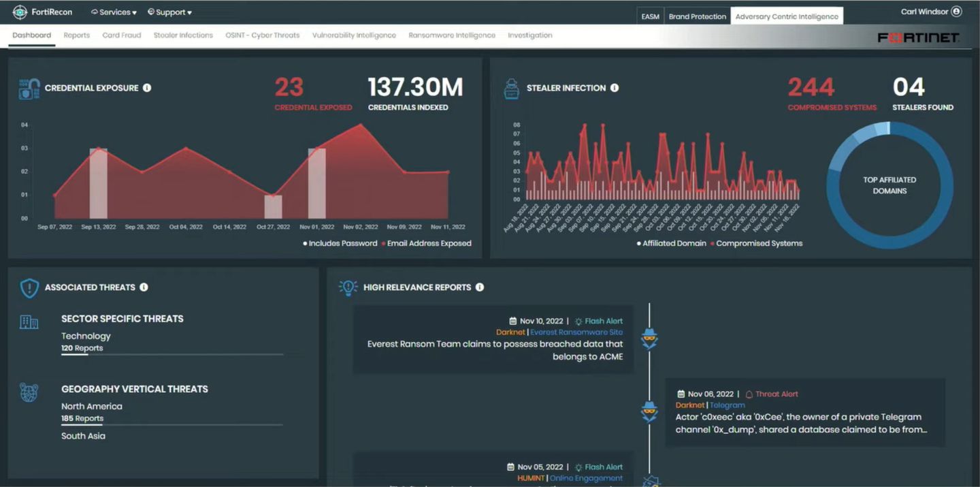Expand the Services dropdown menu
The width and height of the screenshot is (980, 487).
(114, 12)
